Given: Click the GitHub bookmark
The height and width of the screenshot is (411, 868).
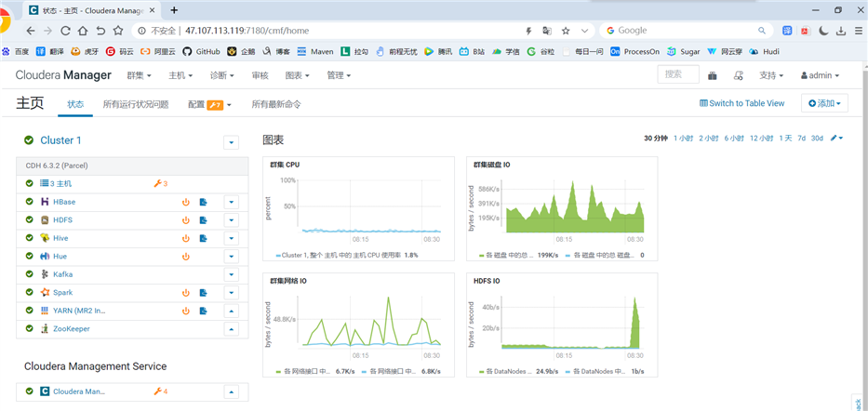Looking at the screenshot, I should [x=201, y=51].
